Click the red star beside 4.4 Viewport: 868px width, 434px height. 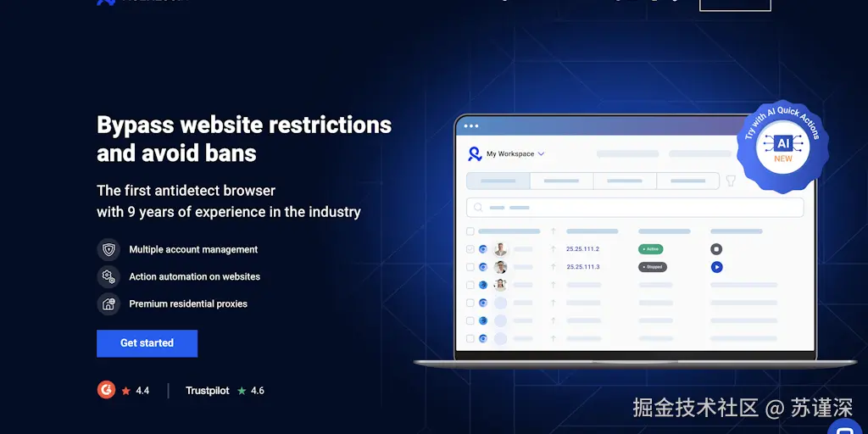(x=125, y=391)
